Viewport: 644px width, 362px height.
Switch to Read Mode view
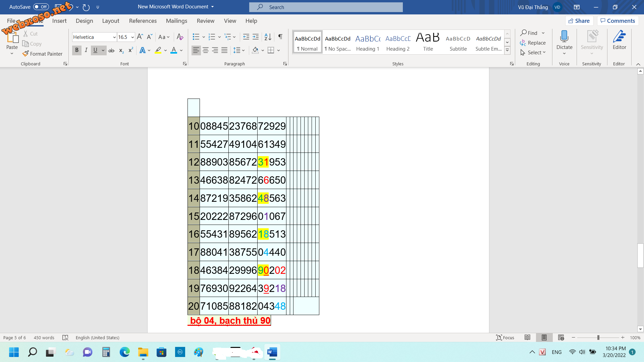click(x=527, y=338)
